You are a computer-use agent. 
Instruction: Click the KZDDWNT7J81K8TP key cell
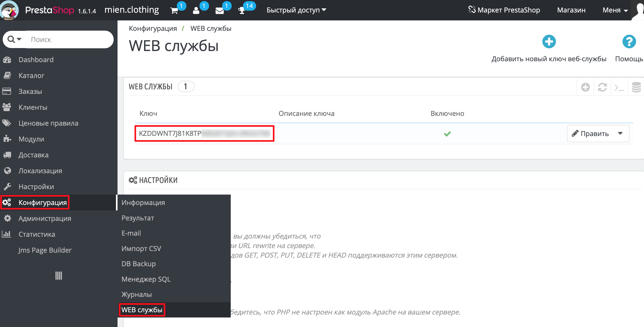pyautogui.click(x=204, y=134)
